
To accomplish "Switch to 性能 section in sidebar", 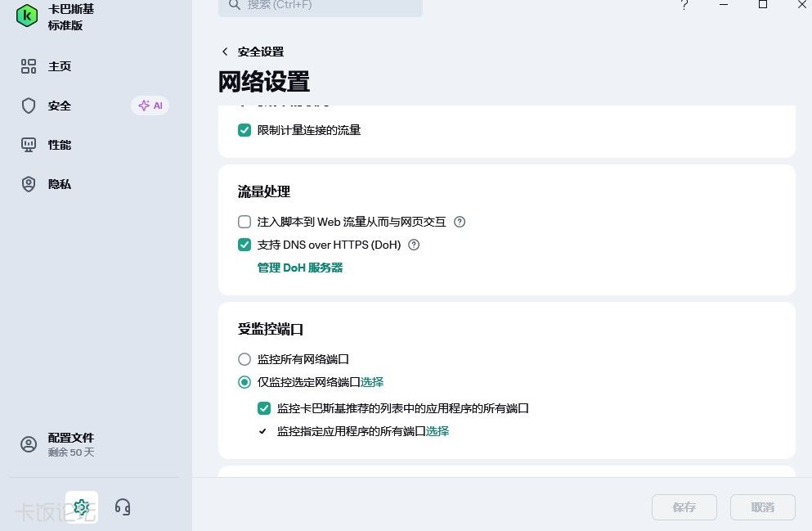I will 60,145.
